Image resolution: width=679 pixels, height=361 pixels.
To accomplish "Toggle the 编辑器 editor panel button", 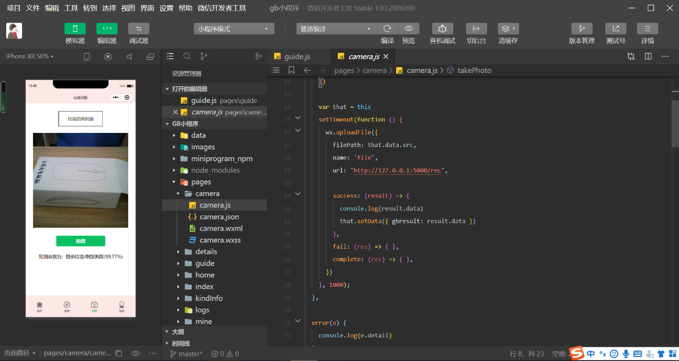I will [x=107, y=29].
